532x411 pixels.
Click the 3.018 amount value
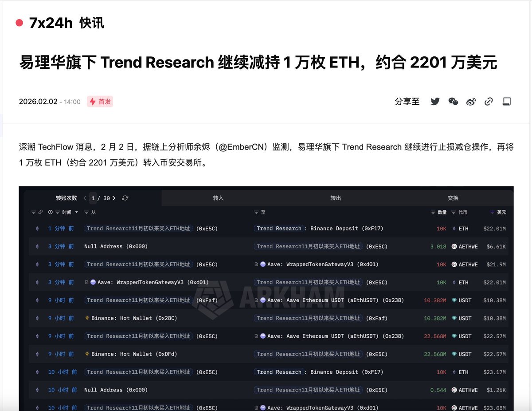(x=438, y=246)
